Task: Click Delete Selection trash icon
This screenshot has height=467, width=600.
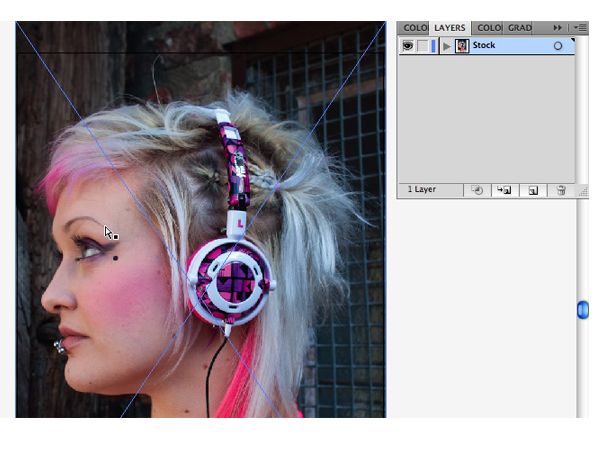Action: tap(561, 190)
